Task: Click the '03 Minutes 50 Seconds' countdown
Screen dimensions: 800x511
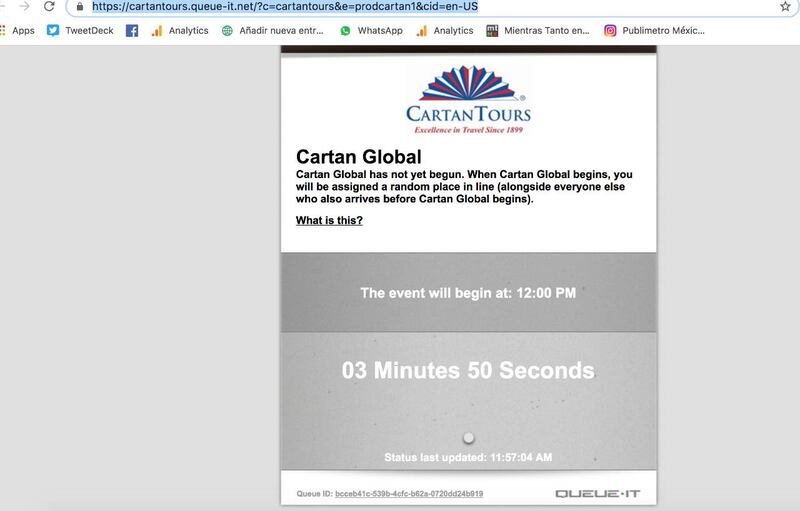Action: [468, 371]
